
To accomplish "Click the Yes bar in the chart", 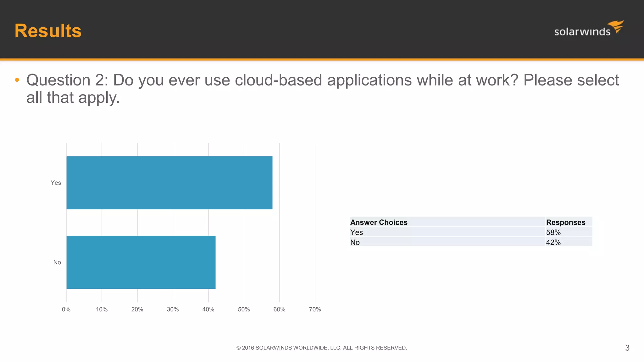I will click(169, 183).
